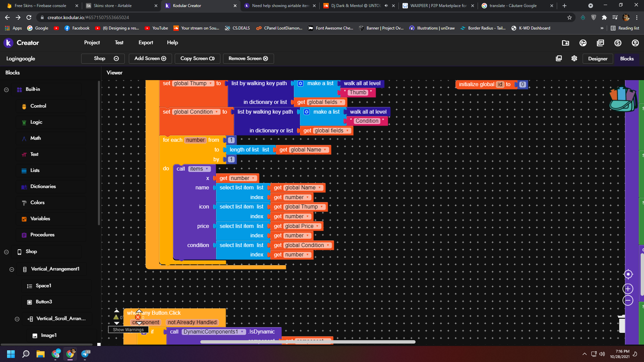Click the palette icon in the top bar

coord(583,43)
